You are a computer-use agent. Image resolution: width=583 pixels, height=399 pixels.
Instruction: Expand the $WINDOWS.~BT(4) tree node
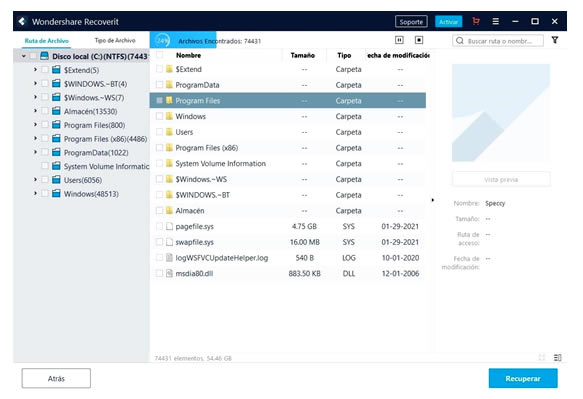click(35, 83)
